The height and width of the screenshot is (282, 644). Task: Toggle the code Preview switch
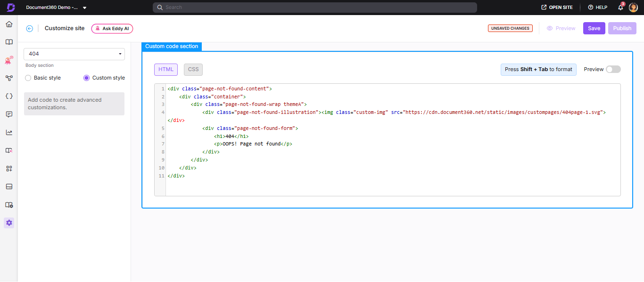point(613,69)
